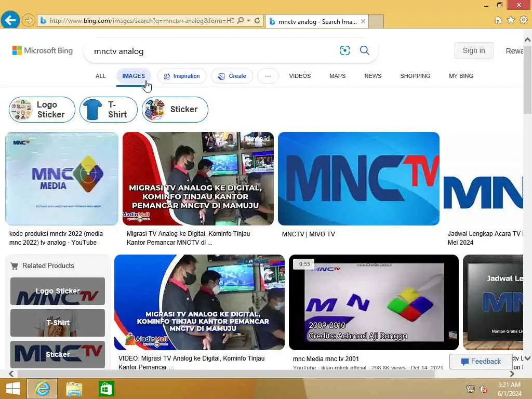
Task: Open Bing visual search camera icon
Action: point(345,50)
